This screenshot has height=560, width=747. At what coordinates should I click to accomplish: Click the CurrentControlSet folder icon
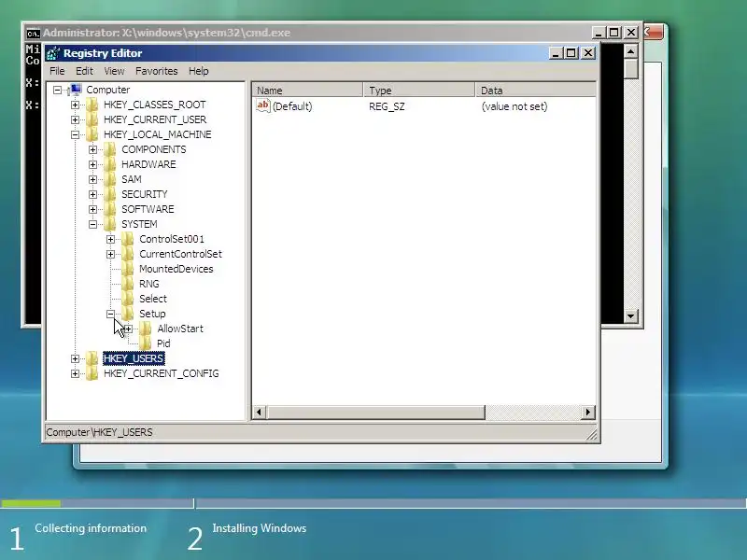(128, 254)
